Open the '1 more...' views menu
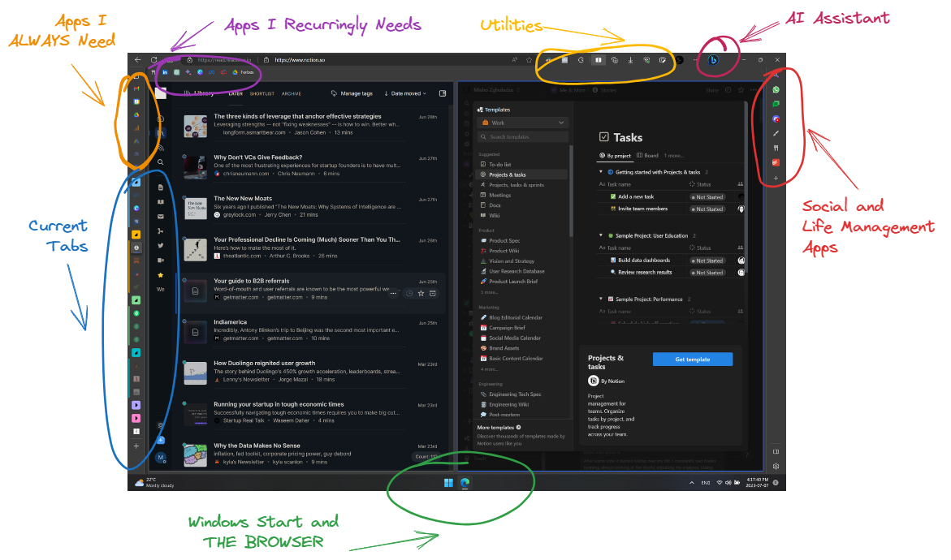The width and height of the screenshot is (951, 560). coord(673,156)
